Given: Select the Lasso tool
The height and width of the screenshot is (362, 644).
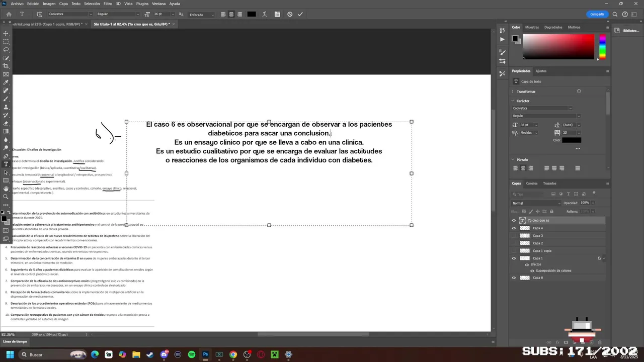Looking at the screenshot, I should tap(6, 50).
